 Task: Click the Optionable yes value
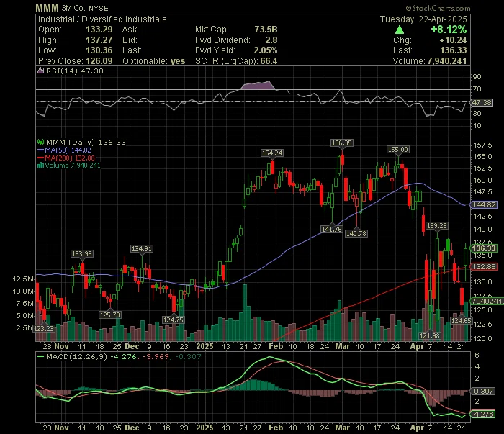[178, 61]
